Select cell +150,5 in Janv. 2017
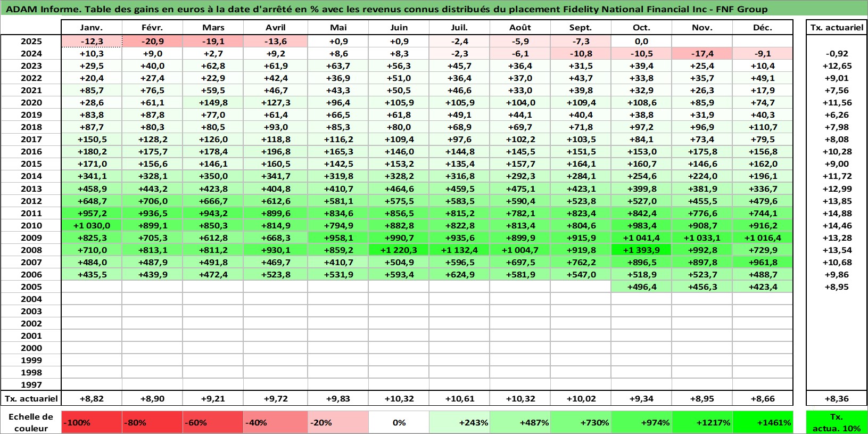The image size is (868, 434). [92, 139]
